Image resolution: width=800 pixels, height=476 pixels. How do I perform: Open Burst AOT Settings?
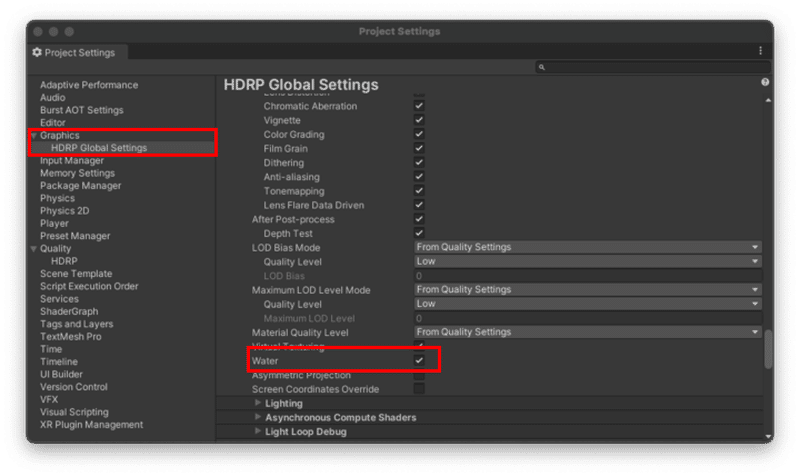click(x=82, y=110)
